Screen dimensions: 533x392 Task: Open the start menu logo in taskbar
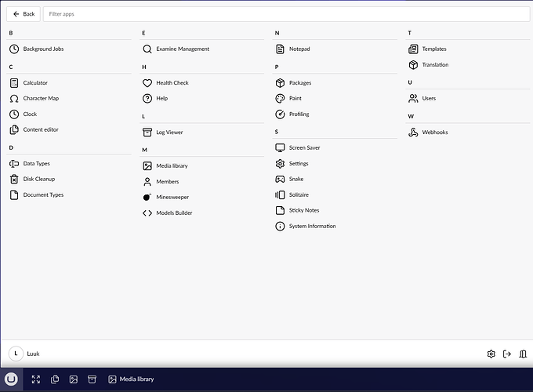[x=11, y=379]
